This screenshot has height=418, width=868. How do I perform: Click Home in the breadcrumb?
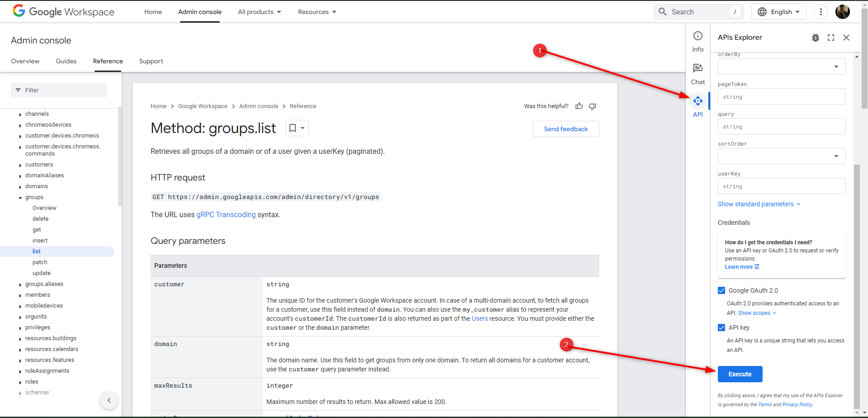tap(158, 106)
